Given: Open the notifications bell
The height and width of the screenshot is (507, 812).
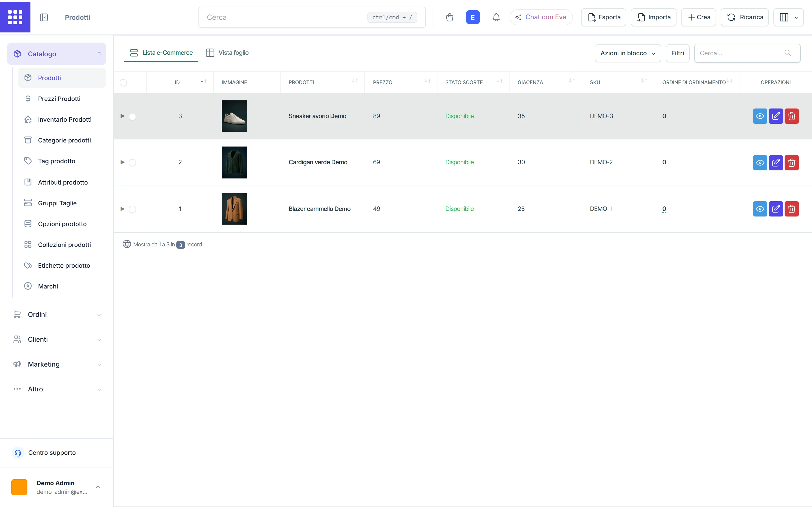Looking at the screenshot, I should pos(496,17).
